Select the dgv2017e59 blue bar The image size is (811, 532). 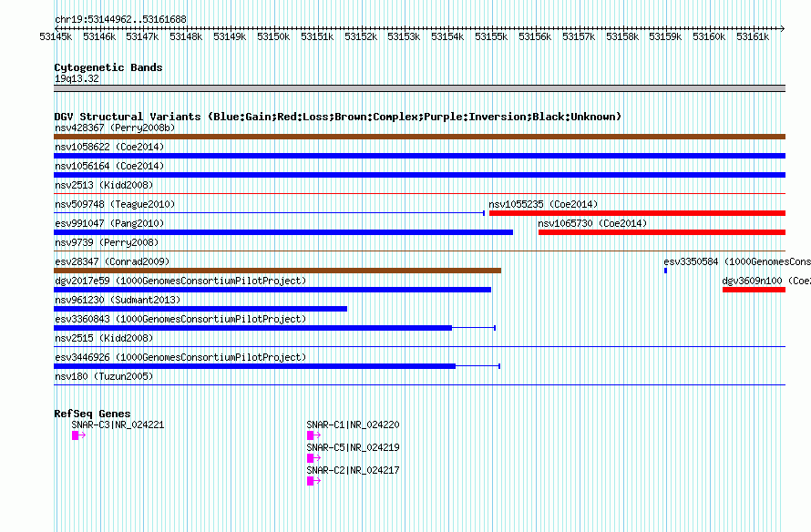(272, 290)
